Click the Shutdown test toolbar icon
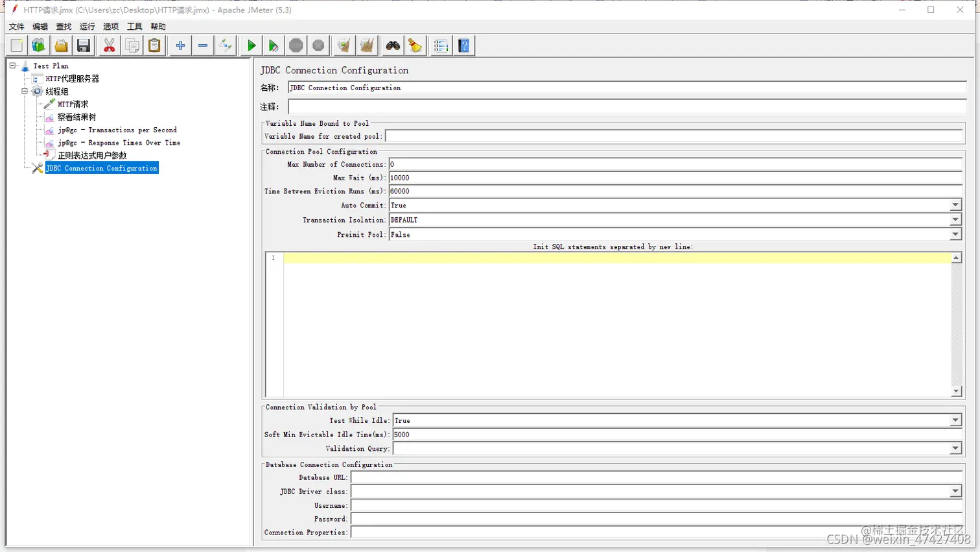The image size is (980, 552). 318,45
